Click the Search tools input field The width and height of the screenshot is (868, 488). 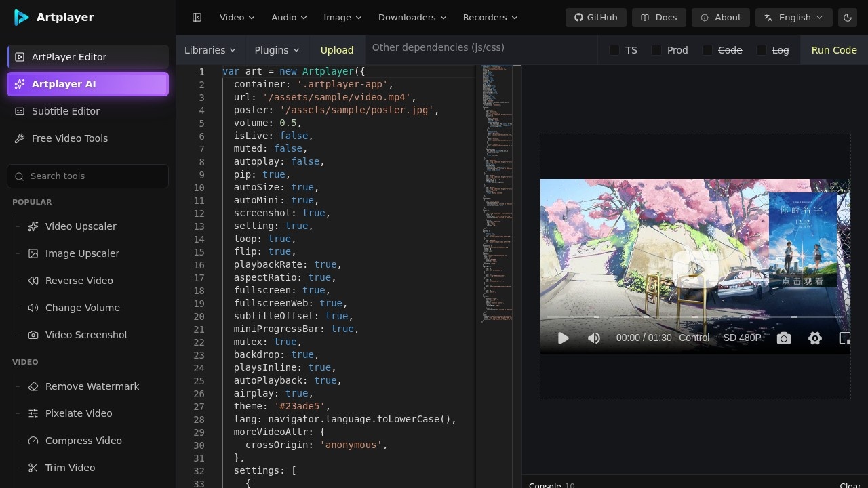[x=88, y=176]
